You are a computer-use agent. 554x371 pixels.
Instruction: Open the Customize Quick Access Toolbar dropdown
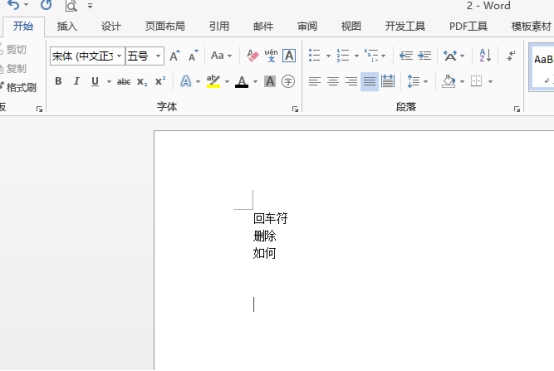pos(90,6)
